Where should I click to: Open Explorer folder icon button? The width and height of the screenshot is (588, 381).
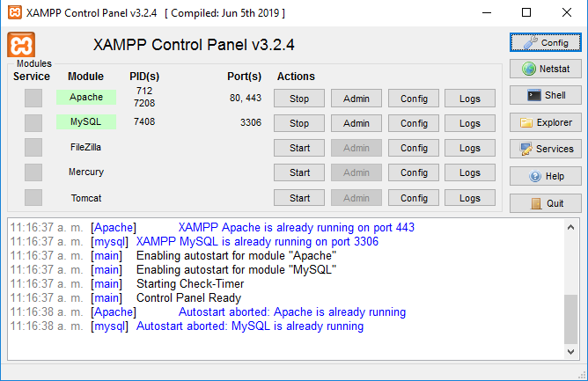[545, 122]
